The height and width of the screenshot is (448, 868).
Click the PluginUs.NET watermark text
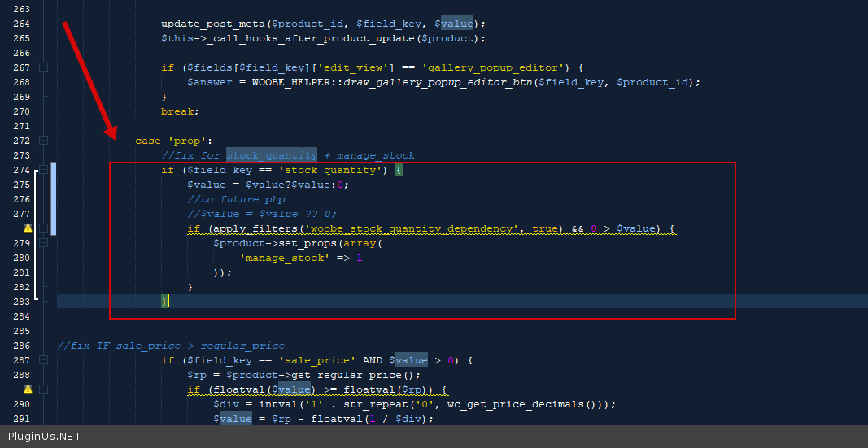point(45,437)
